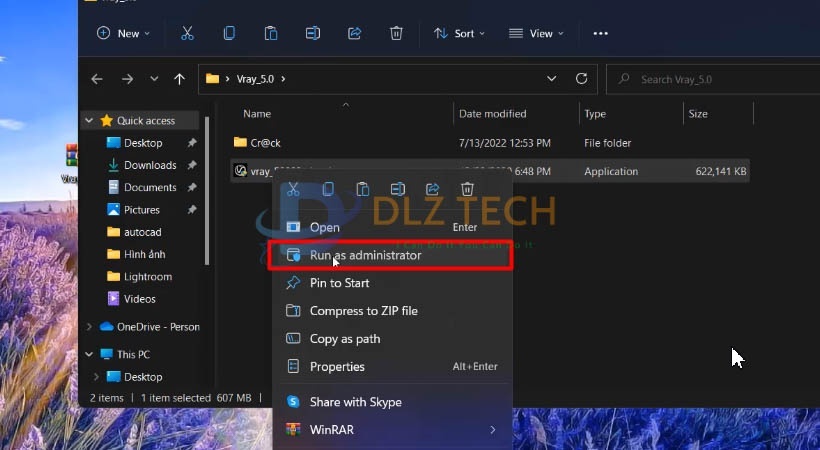This screenshot has width=820, height=450.
Task: Refresh the Vray_5.0 folder
Action: tap(581, 78)
